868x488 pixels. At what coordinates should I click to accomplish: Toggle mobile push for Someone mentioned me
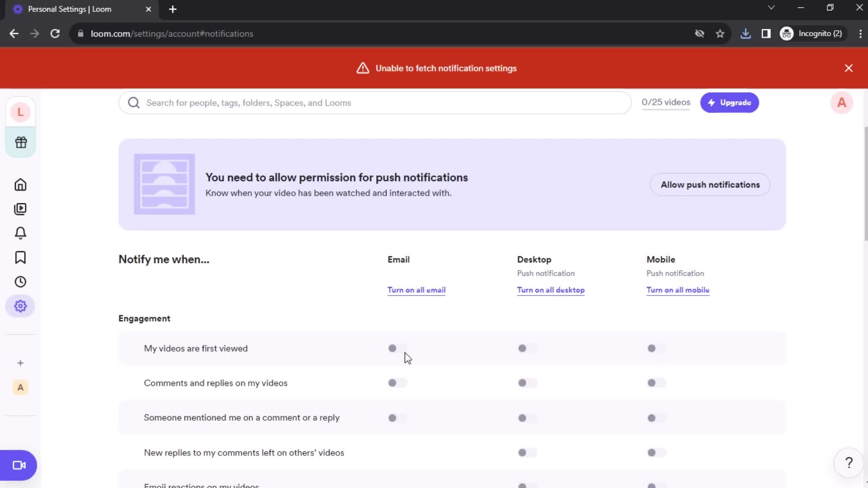click(x=656, y=418)
